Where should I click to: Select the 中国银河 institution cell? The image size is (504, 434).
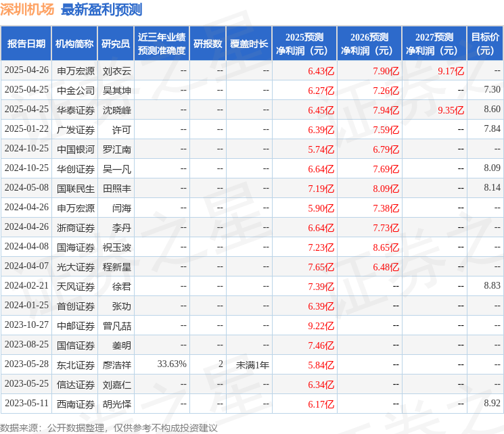tap(76, 149)
